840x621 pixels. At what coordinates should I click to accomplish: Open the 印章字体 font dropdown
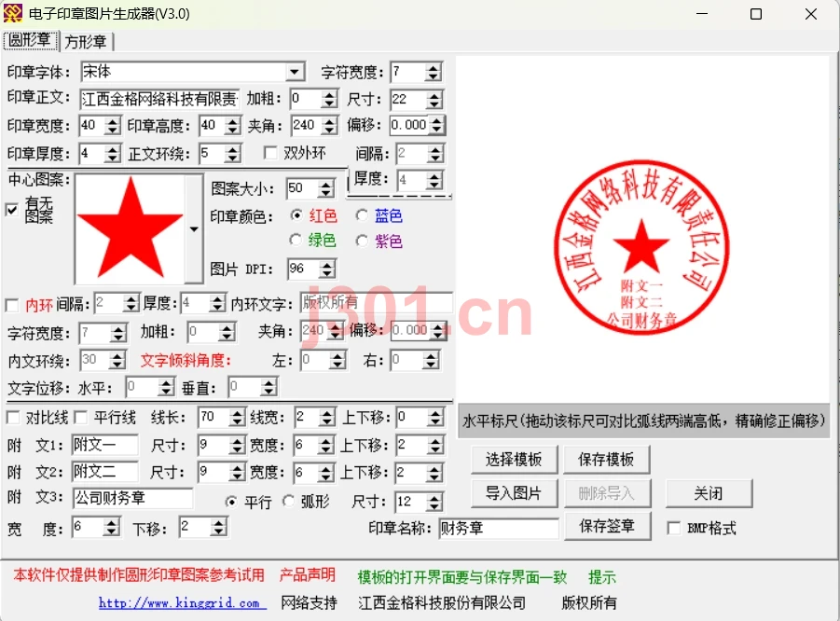[x=294, y=72]
